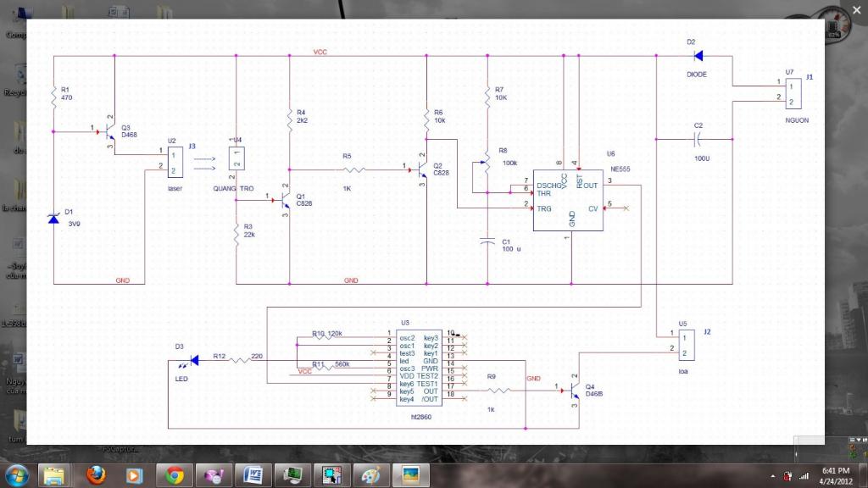The height and width of the screenshot is (488, 868).
Task: Select the Q1 C828 transistor label
Action: tap(304, 200)
